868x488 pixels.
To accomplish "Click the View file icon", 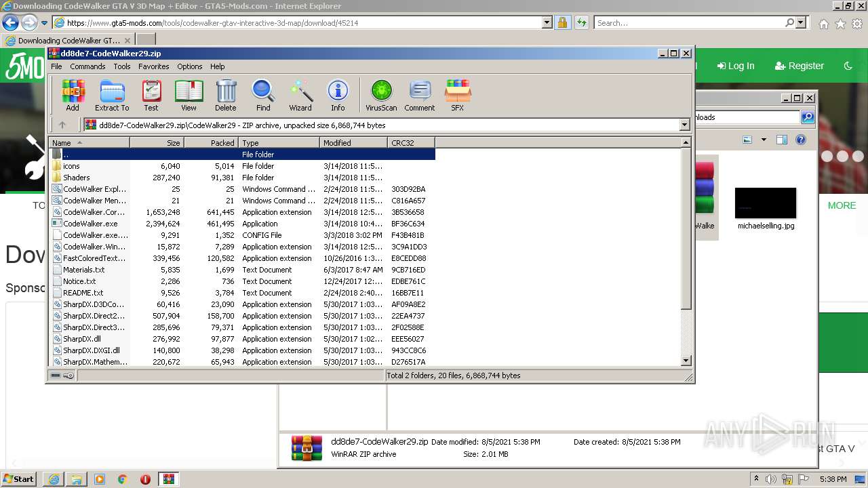I will coord(189,95).
